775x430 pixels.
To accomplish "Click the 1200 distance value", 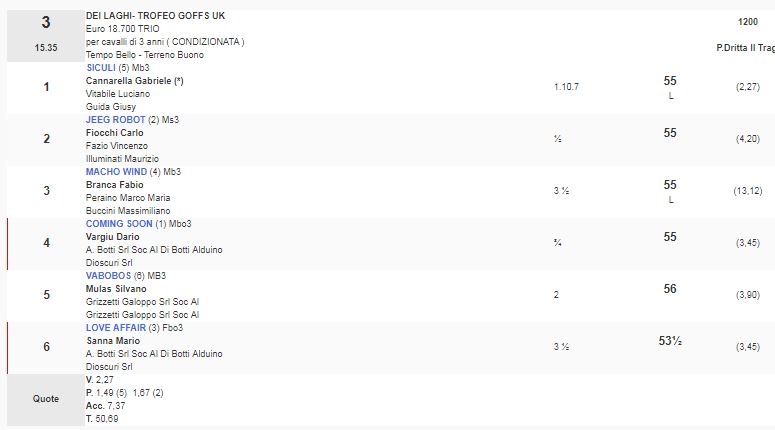I will (x=747, y=21).
